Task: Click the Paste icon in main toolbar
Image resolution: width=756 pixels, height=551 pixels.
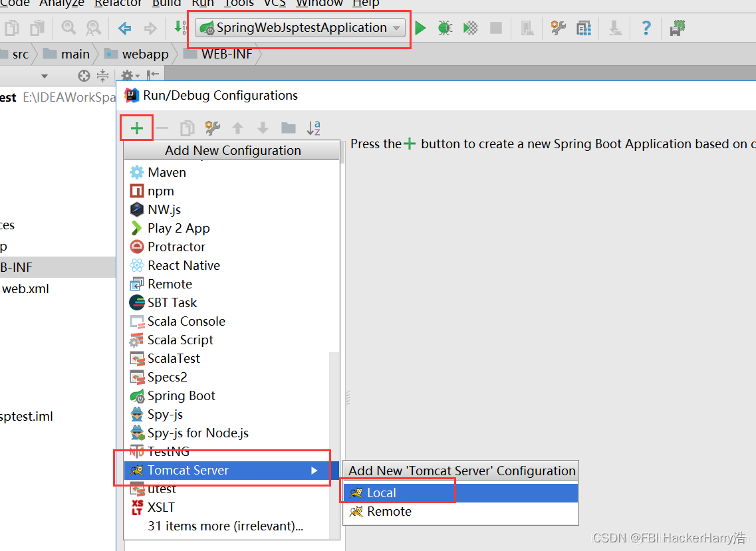Action: (37, 28)
